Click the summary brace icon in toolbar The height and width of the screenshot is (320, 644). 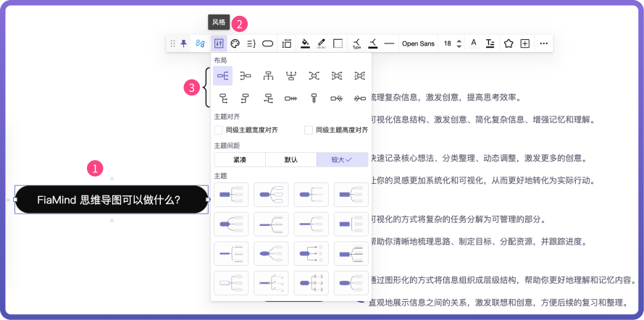tap(251, 43)
